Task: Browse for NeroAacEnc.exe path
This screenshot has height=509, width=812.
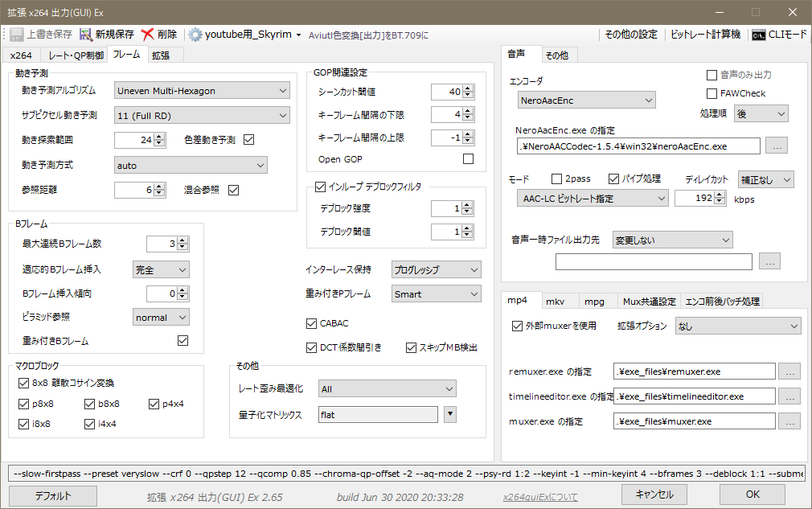Action: click(x=777, y=146)
